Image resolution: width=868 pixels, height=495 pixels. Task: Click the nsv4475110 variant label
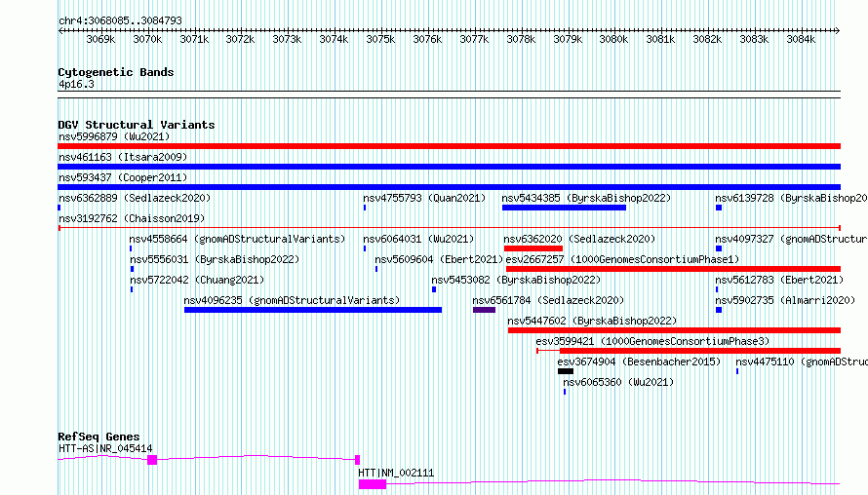point(802,362)
